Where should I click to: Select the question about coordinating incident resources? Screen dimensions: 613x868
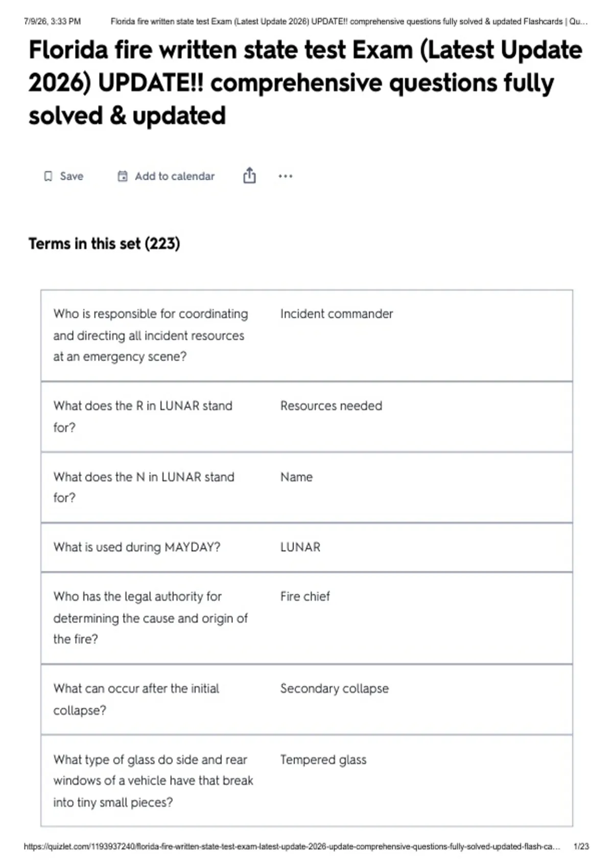(x=151, y=335)
